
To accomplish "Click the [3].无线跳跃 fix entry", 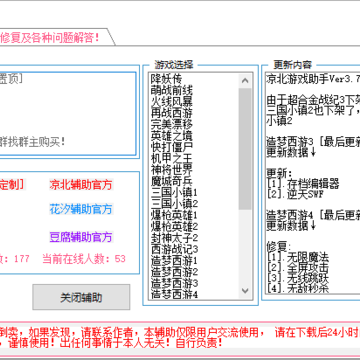I will [297, 278].
